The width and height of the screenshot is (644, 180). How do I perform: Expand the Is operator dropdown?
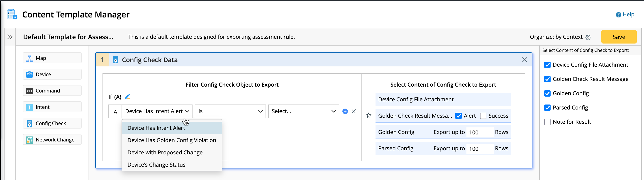(x=230, y=111)
